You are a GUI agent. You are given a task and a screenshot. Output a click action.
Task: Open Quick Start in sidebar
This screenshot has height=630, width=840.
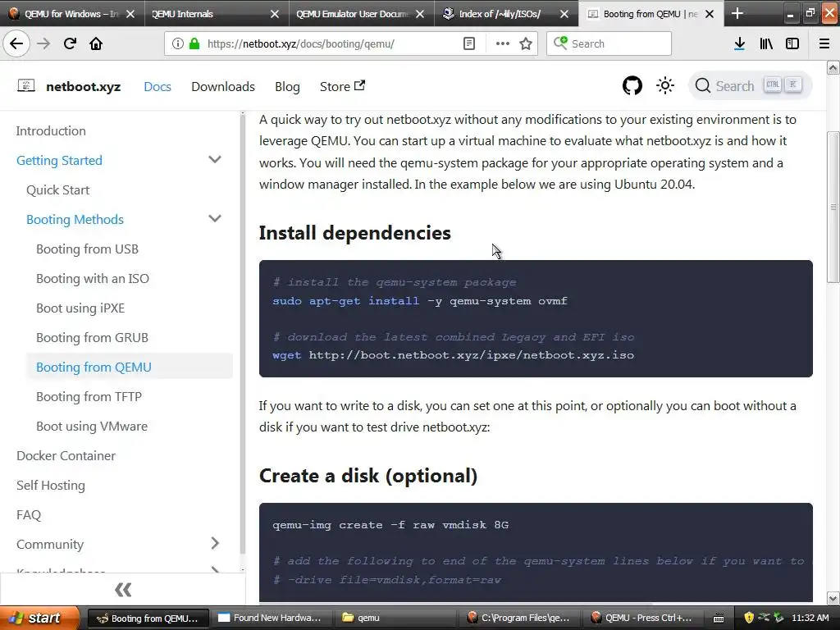pos(58,189)
